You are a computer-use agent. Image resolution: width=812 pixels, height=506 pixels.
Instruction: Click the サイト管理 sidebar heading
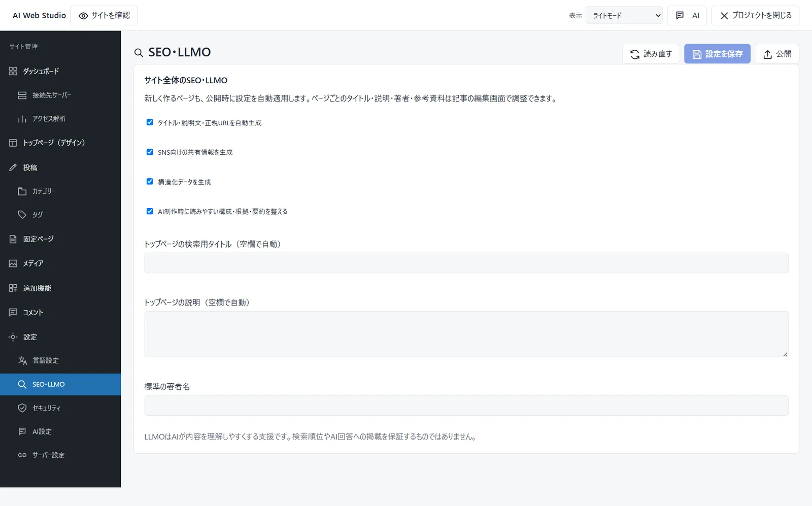click(23, 46)
